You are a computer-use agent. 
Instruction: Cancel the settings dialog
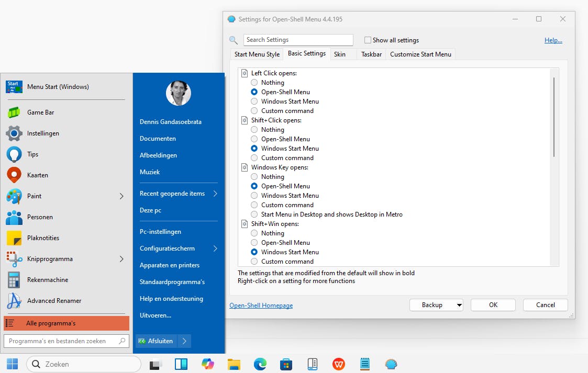[x=545, y=305]
